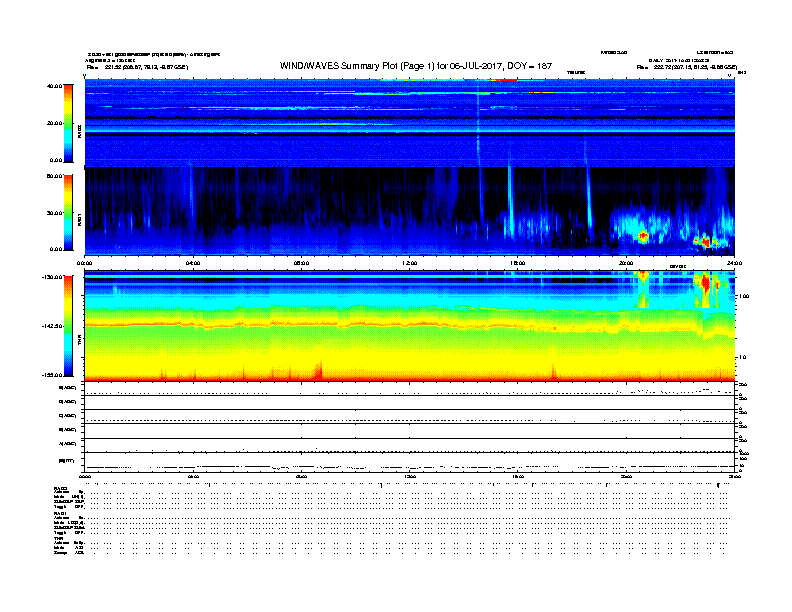Select the 04:00 time axis label
Viewport: 792px width, 612px height.
tap(193, 263)
